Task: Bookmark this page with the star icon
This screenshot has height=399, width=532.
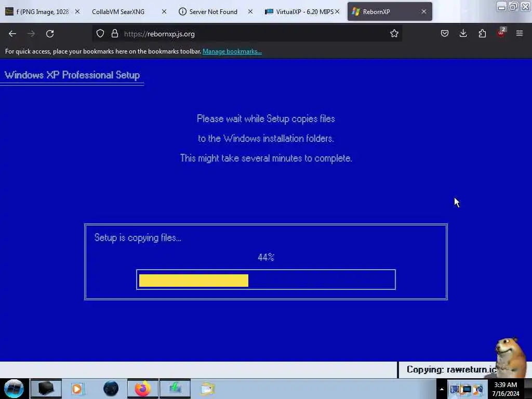Action: (x=394, y=34)
